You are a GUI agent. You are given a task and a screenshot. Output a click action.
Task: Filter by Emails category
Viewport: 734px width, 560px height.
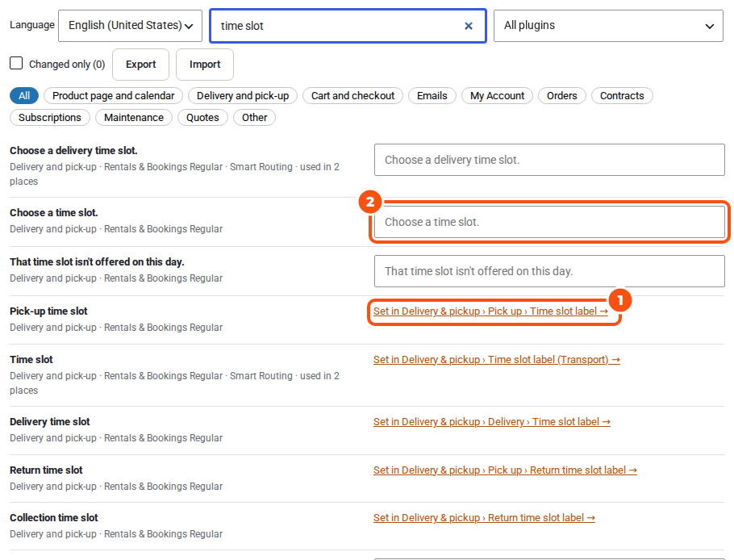click(x=432, y=95)
